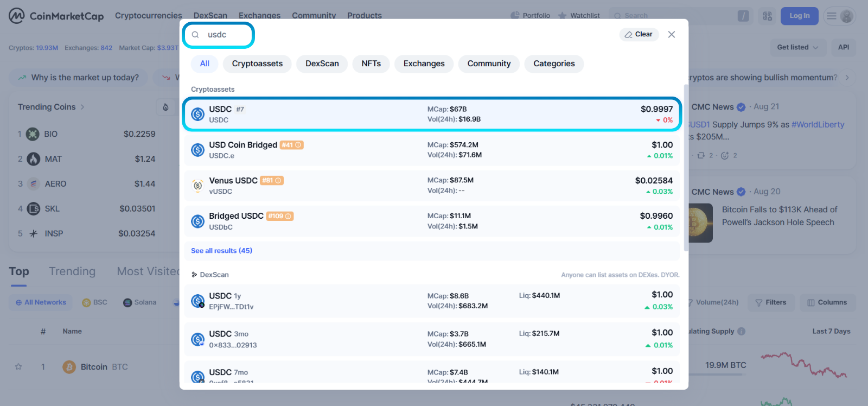
Task: Click the search results scrollbar
Action: (686, 168)
